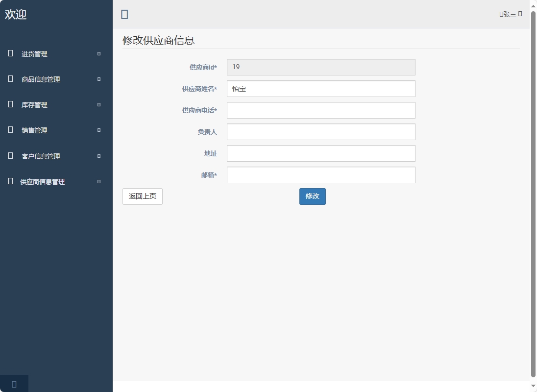Image resolution: width=537 pixels, height=392 pixels.
Task: Open the 客户信息管理 menu entry
Action: click(x=40, y=156)
